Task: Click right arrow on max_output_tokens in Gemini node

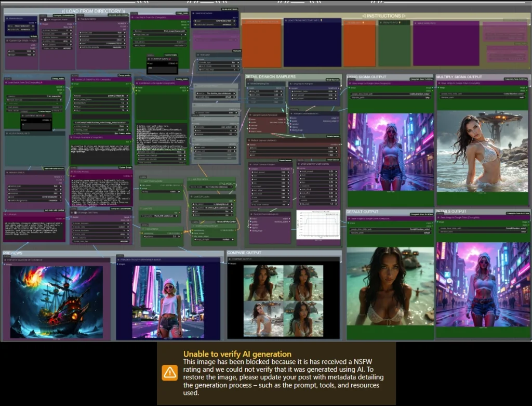Action: click(x=128, y=99)
